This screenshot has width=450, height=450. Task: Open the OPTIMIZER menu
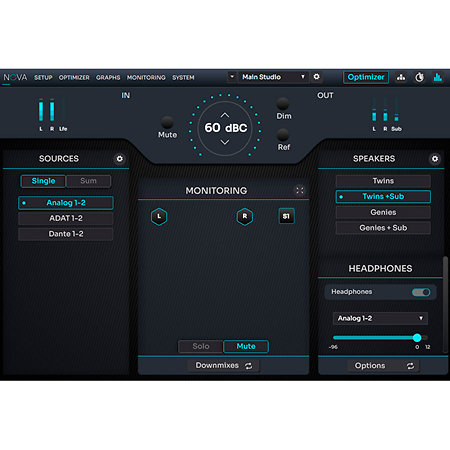point(74,78)
